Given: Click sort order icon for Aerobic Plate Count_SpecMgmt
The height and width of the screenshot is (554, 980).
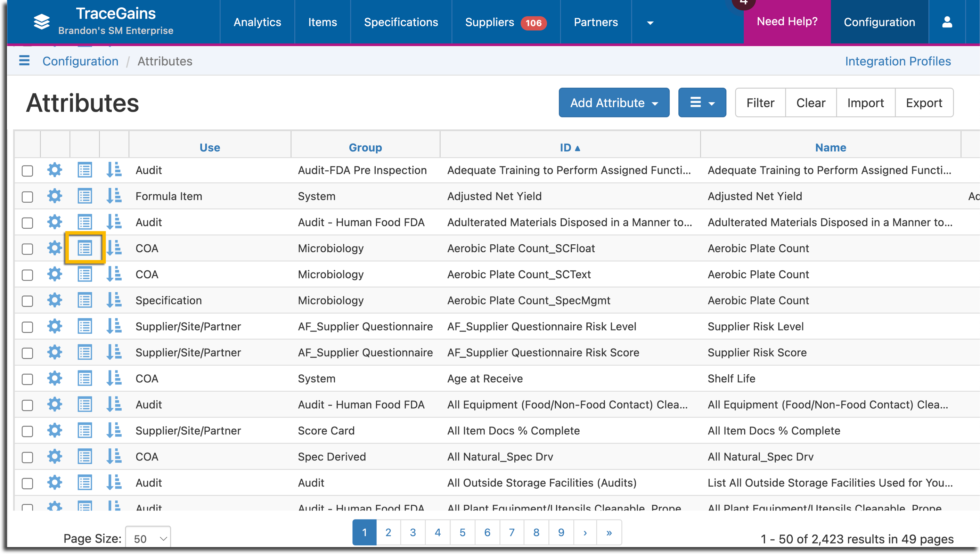Looking at the screenshot, I should tap(114, 300).
